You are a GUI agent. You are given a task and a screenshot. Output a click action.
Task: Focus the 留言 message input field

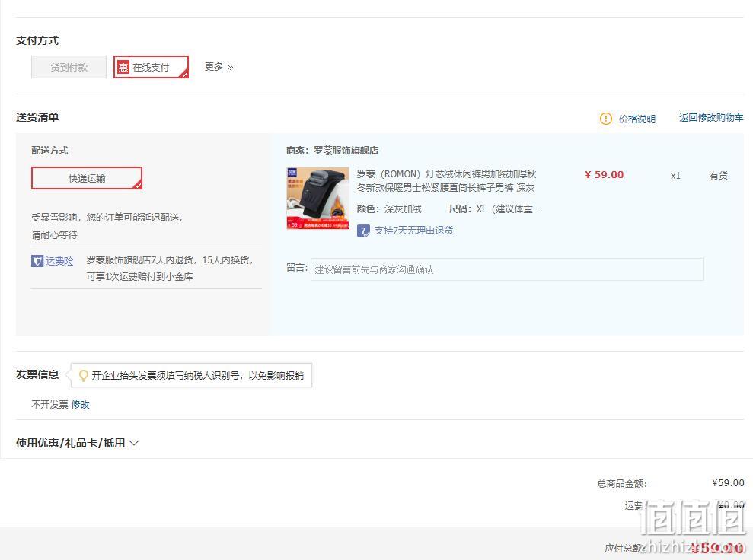(x=506, y=269)
